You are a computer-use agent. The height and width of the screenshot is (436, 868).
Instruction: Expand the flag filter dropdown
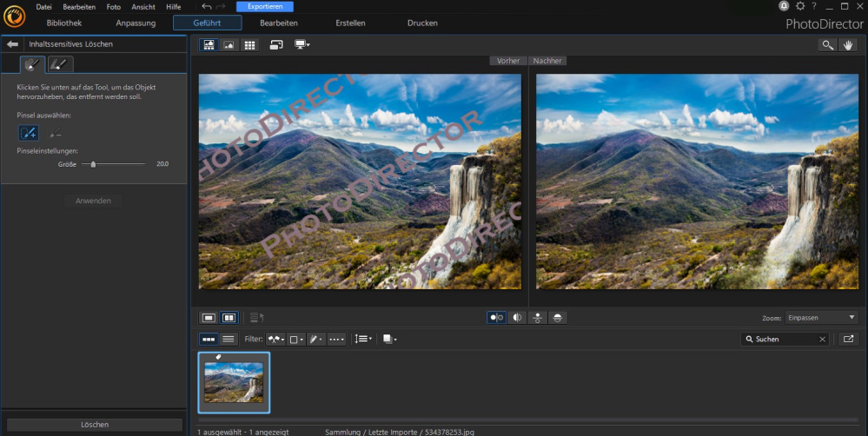pyautogui.click(x=276, y=339)
